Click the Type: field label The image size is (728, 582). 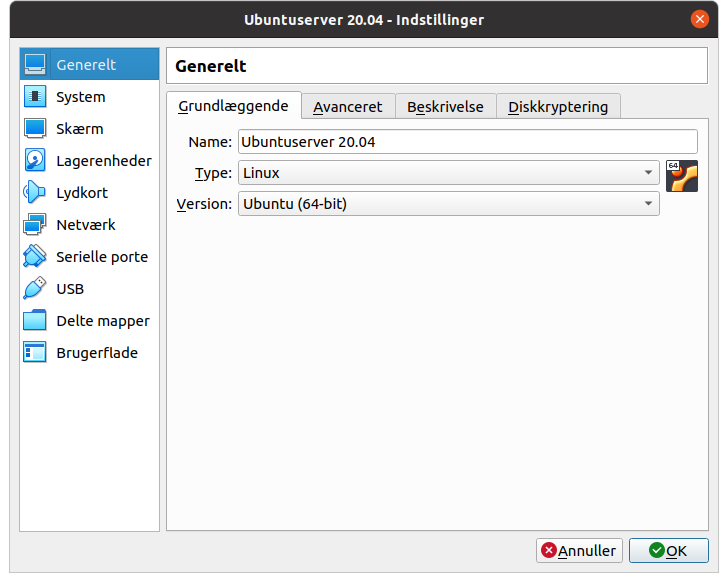click(x=213, y=173)
